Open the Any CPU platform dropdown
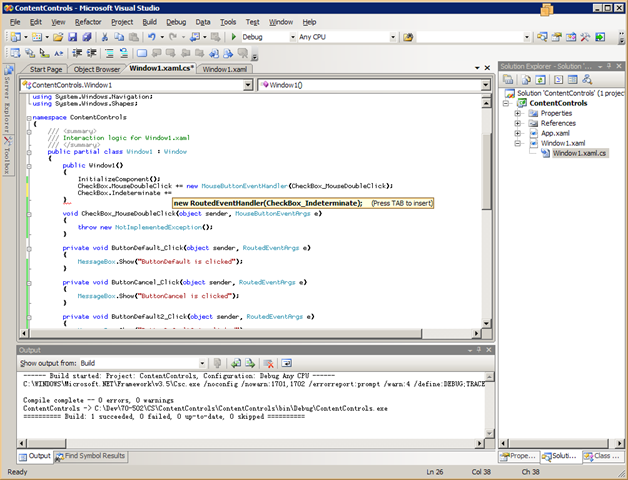 [393, 37]
